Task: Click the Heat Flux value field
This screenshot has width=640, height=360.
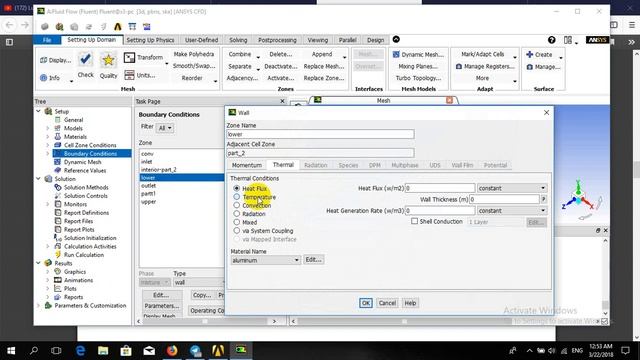Action: tap(440, 188)
